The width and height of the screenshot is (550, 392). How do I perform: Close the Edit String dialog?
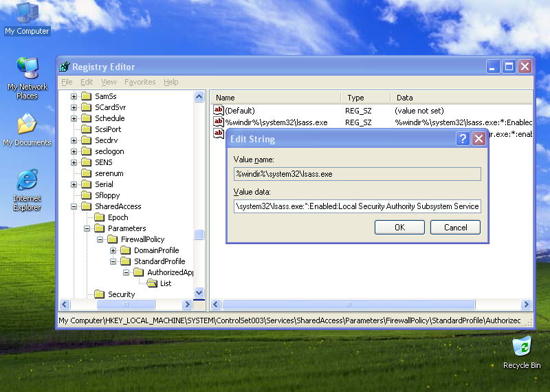(x=478, y=139)
